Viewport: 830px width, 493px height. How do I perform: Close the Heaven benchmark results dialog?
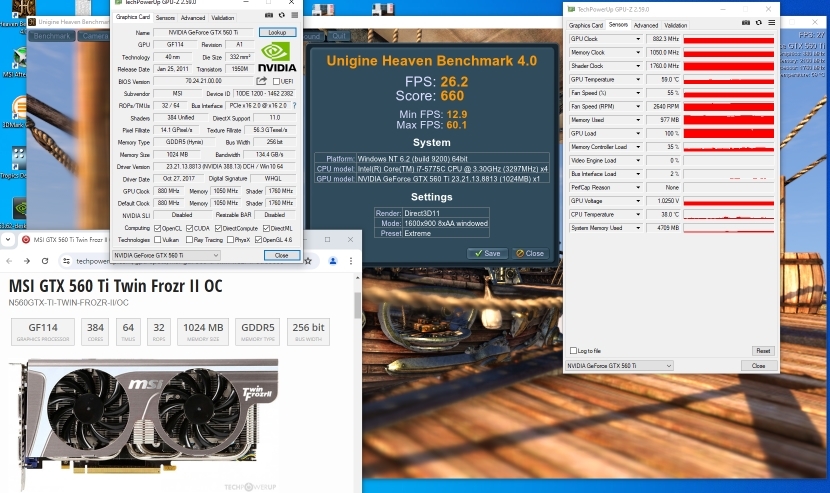coord(530,253)
